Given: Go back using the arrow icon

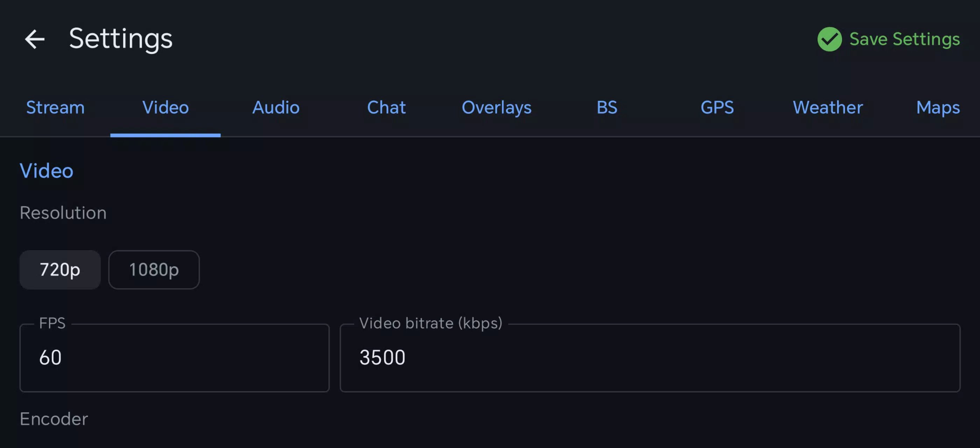Looking at the screenshot, I should coord(35,39).
